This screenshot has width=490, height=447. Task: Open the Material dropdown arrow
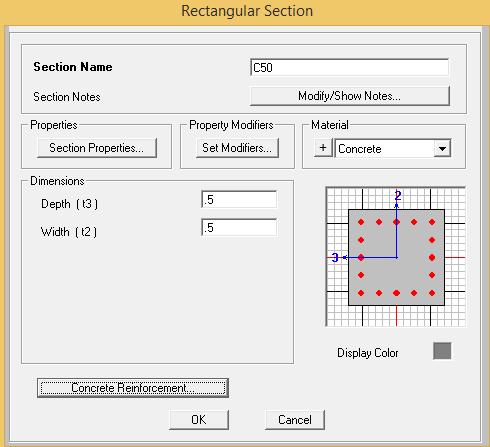442,148
